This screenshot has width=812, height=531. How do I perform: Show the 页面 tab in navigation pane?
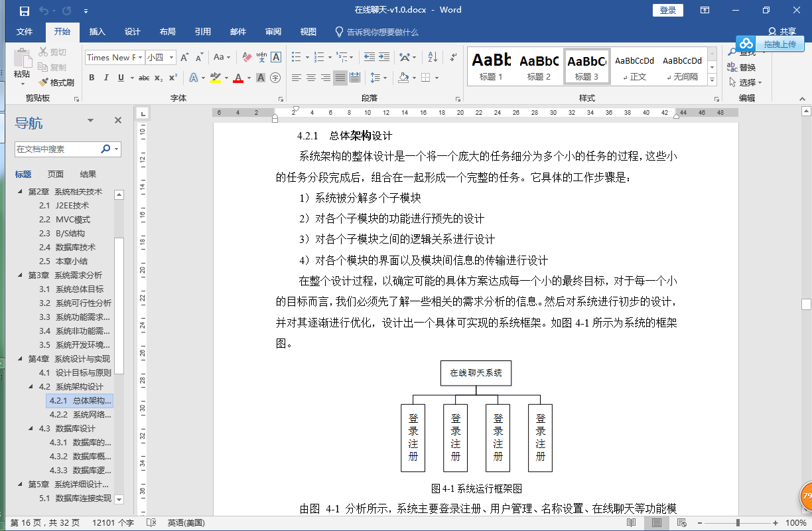pyautogui.click(x=56, y=175)
